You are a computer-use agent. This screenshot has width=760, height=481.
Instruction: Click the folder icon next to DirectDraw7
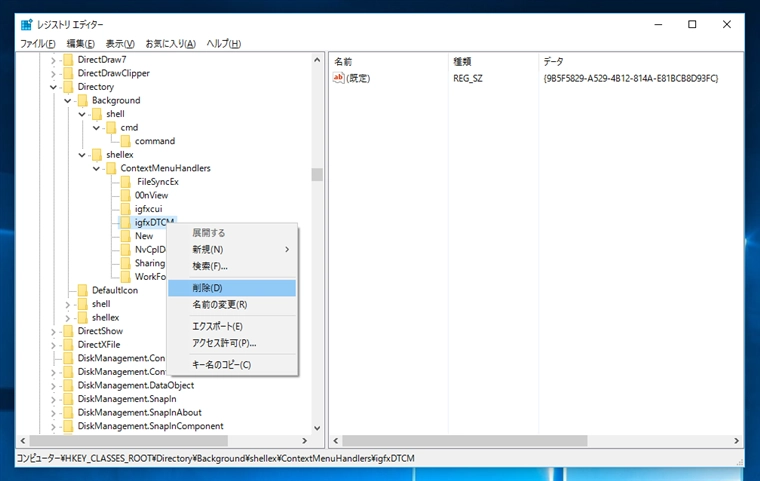[x=69, y=60]
